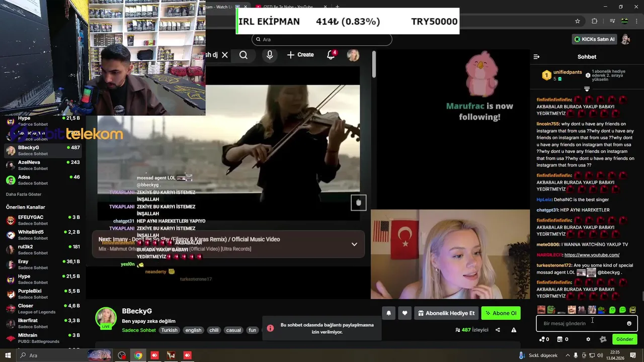Send chat message with Gönder button
The image size is (644, 362).
click(624, 339)
